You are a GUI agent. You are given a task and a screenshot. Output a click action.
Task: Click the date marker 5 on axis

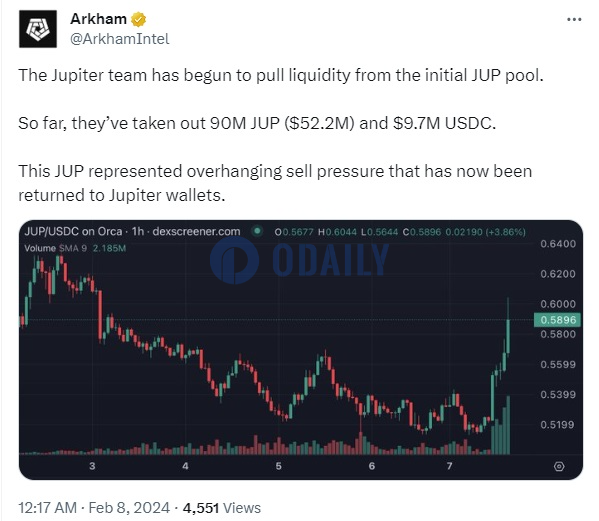coord(278,466)
